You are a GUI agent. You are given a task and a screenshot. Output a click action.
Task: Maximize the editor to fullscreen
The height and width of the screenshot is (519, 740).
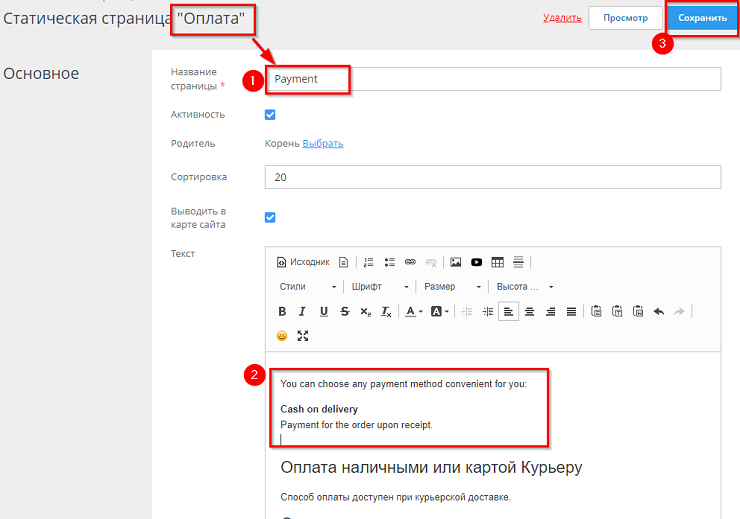[303, 336]
